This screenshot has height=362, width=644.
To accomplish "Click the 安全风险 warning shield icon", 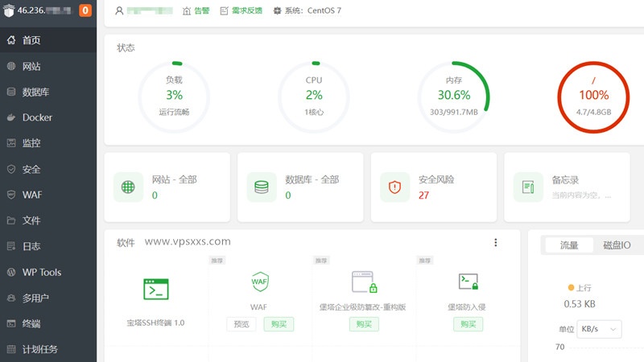I will pos(394,187).
